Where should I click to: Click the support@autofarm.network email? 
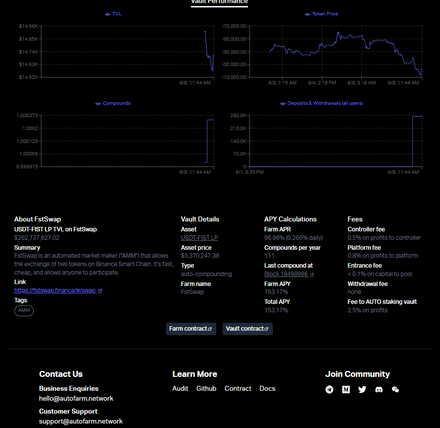point(81,421)
